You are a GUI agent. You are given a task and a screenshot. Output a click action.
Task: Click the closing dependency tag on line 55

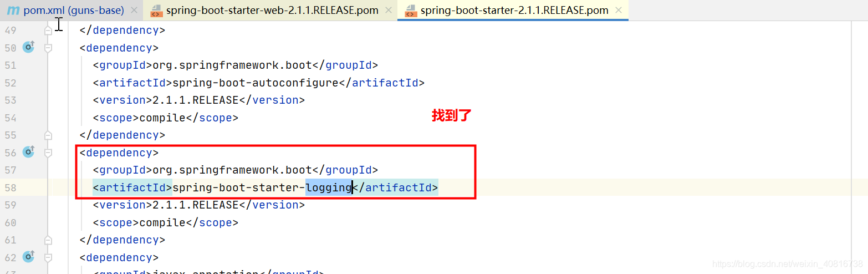pyautogui.click(x=122, y=135)
